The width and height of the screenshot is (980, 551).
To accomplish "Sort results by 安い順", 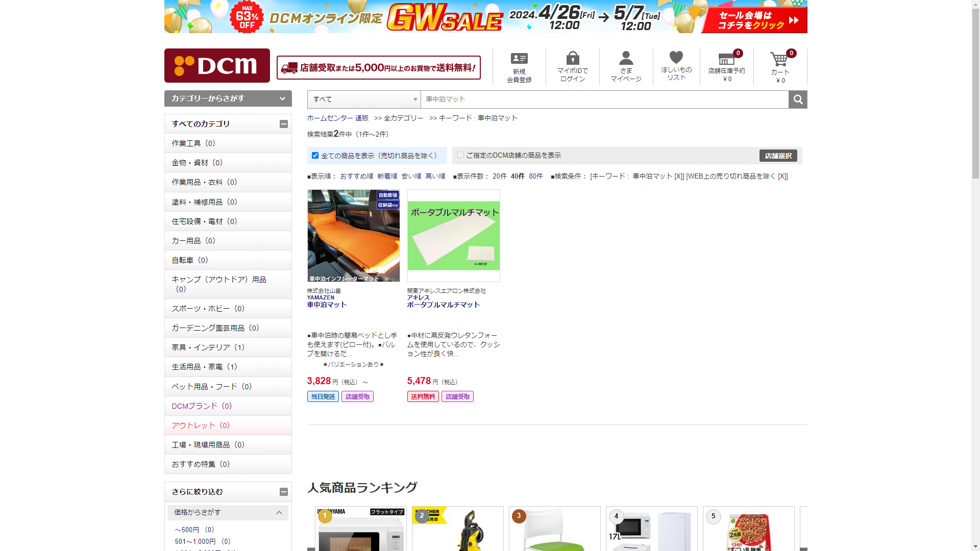I will coord(411,176).
